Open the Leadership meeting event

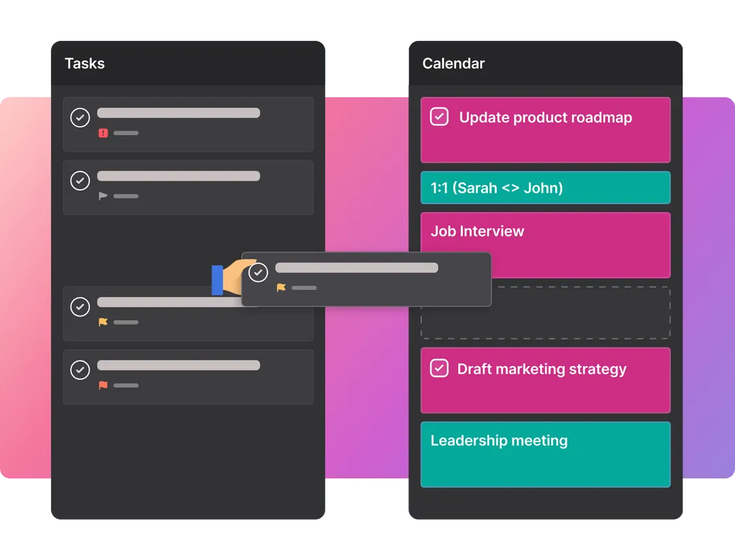(545, 455)
